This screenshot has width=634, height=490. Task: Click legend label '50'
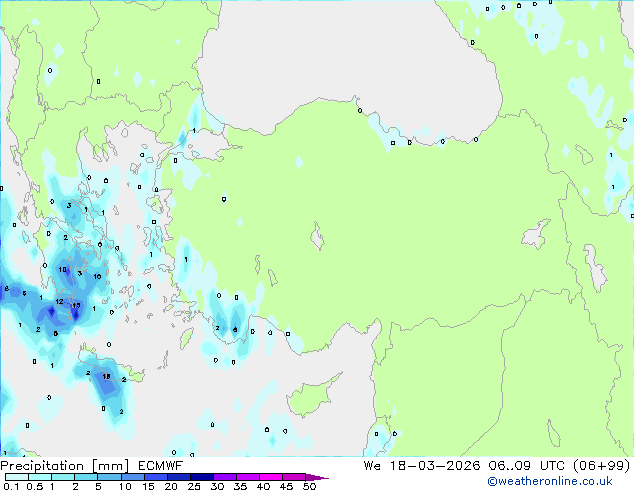coord(309,486)
